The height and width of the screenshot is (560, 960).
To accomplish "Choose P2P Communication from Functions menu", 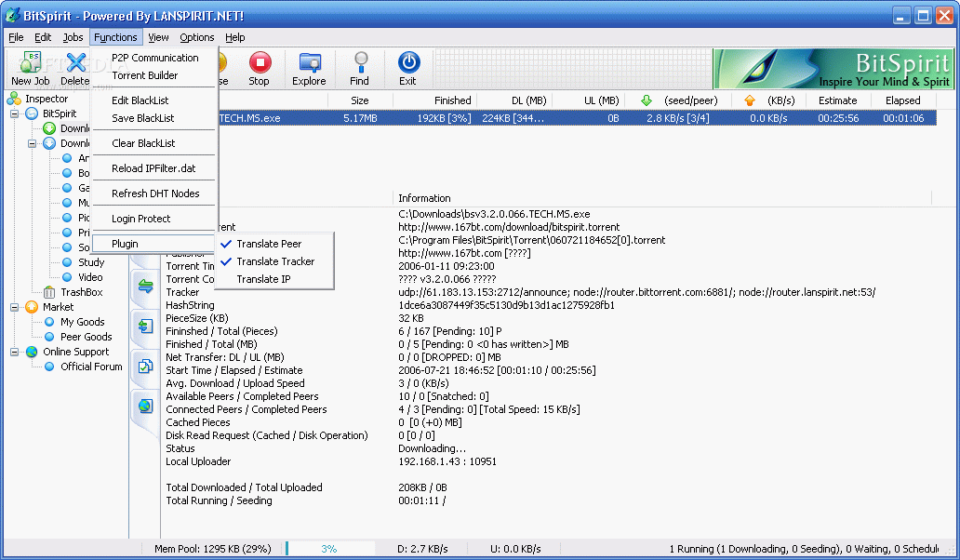I will tap(153, 58).
